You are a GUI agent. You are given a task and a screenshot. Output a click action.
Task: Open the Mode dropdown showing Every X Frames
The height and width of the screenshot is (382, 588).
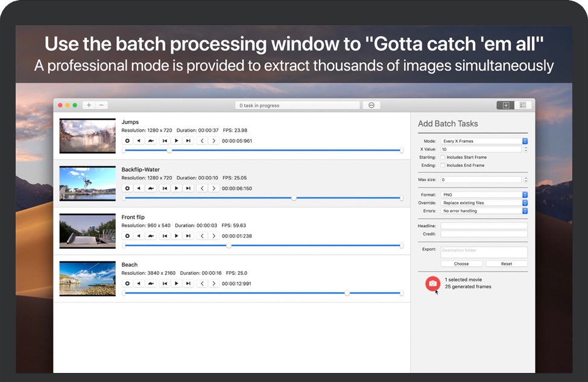pos(484,141)
